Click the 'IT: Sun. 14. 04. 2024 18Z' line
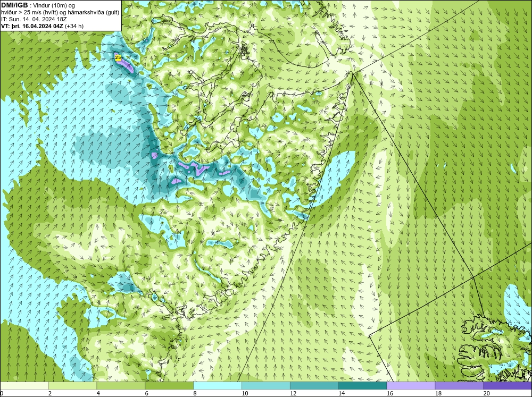The width and height of the screenshot is (532, 397). [34, 19]
